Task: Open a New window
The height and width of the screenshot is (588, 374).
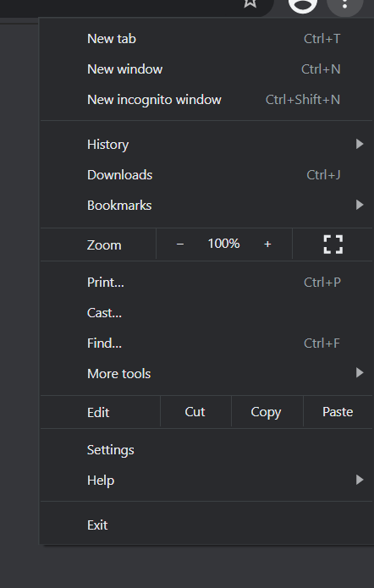Action: pos(207,69)
